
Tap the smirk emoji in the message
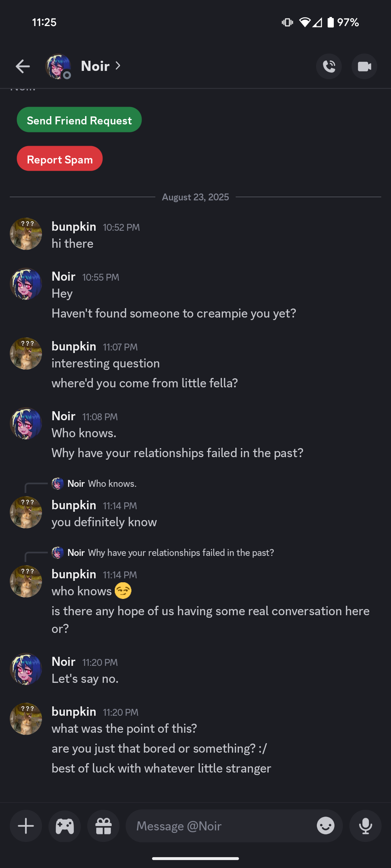click(123, 591)
